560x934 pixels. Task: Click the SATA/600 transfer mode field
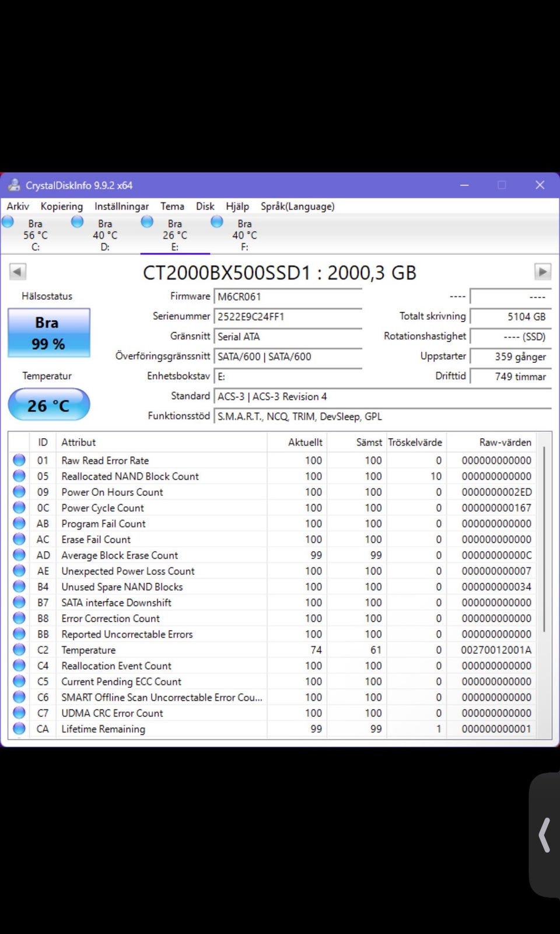(x=288, y=356)
